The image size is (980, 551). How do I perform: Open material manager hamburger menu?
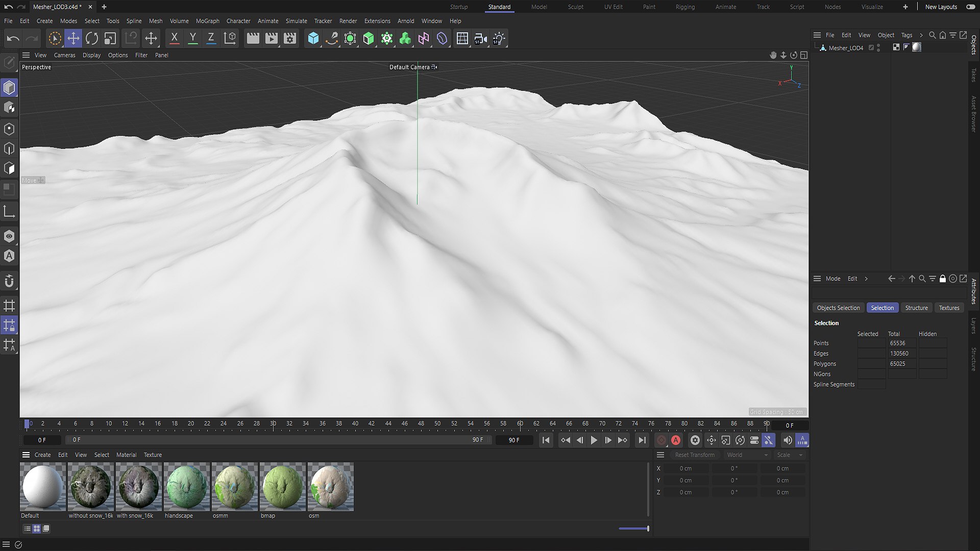click(26, 455)
